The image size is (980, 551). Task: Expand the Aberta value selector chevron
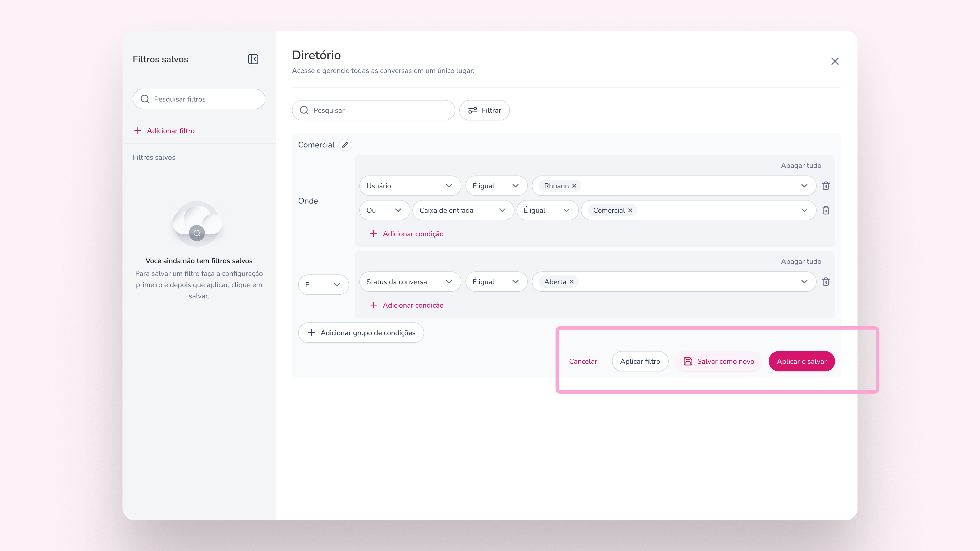pos(804,282)
